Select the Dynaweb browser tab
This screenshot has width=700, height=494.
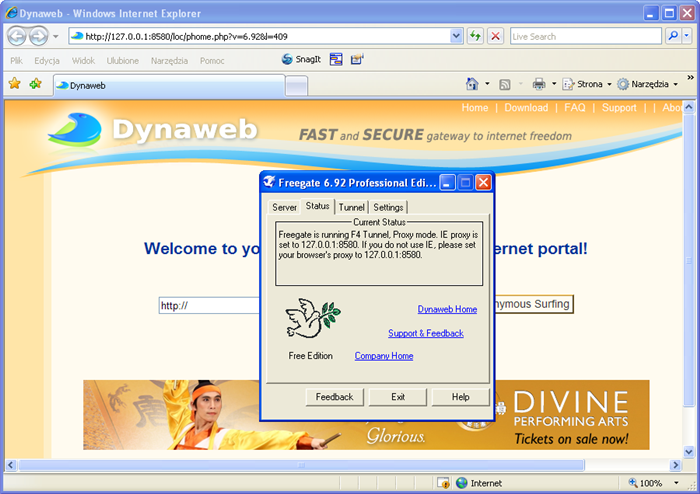[169, 85]
